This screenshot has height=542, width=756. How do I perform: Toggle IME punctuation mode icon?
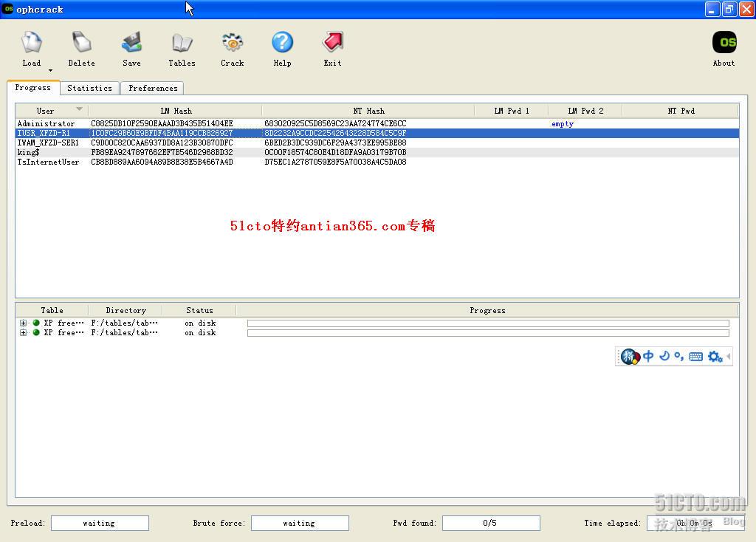(x=679, y=357)
